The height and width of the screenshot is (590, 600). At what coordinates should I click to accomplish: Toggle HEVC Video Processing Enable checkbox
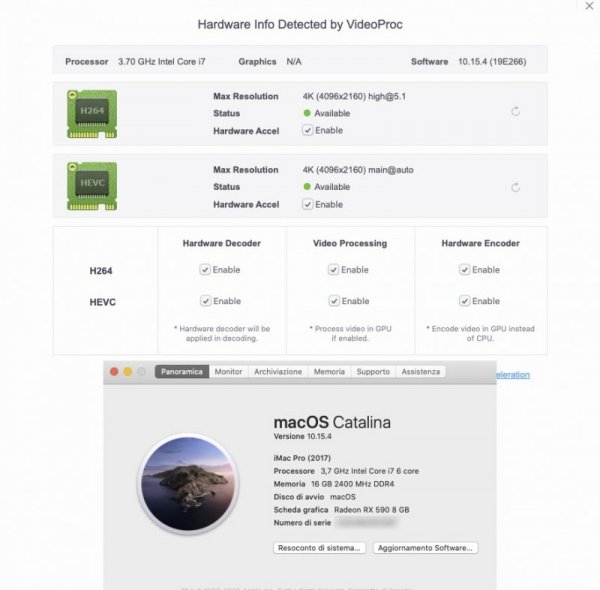pos(334,301)
